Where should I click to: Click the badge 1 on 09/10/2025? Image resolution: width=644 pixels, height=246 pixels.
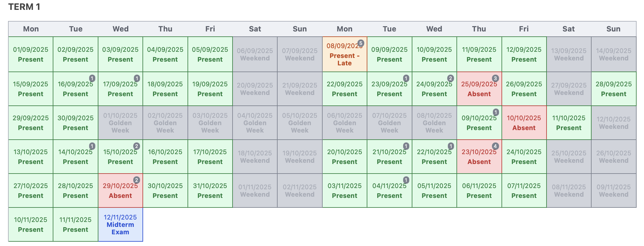[495, 112]
